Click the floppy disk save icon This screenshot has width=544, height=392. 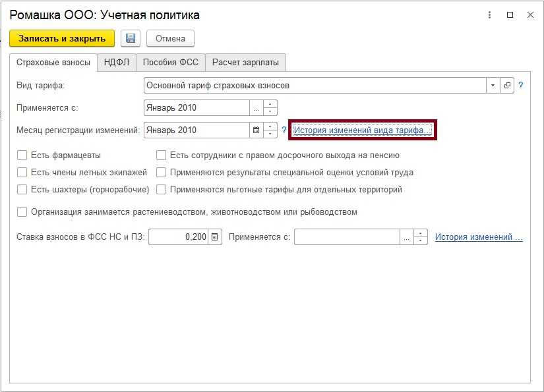coord(131,38)
